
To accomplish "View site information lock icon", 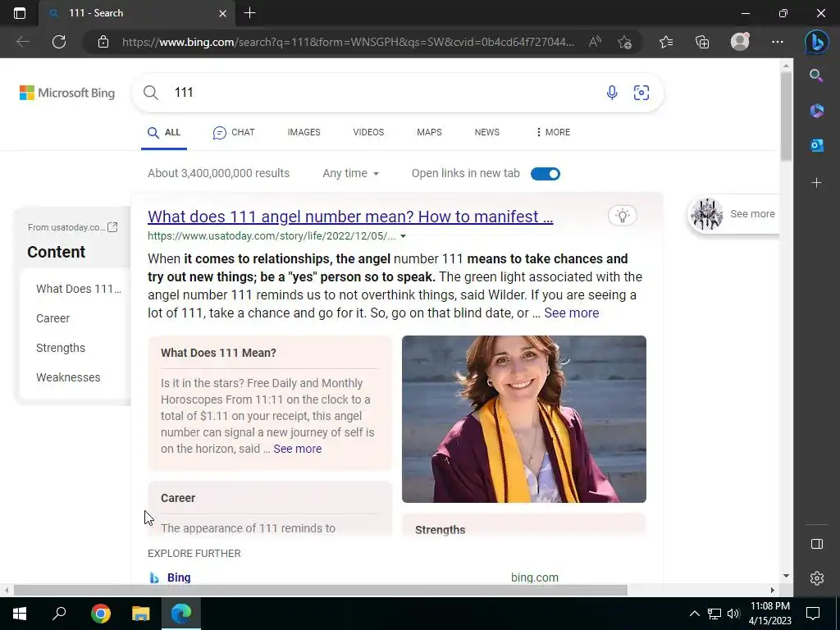I will (103, 42).
